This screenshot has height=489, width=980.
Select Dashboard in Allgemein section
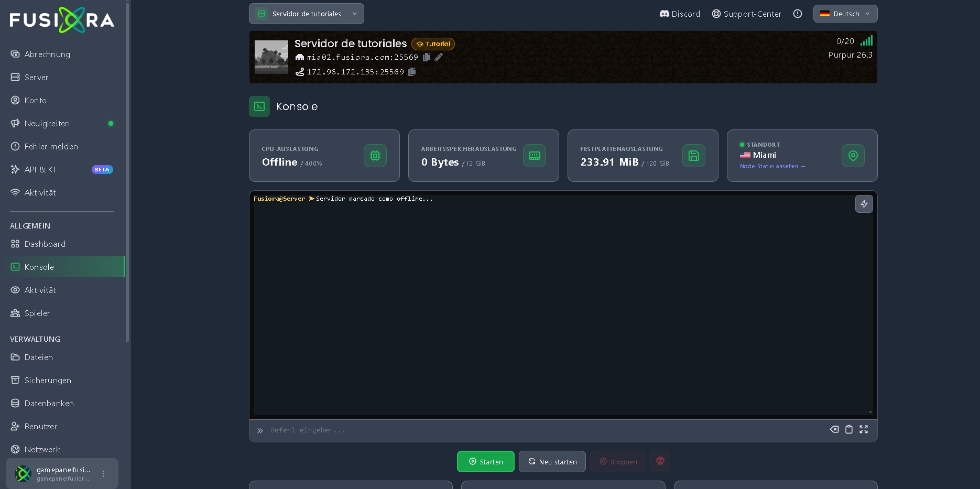[62, 244]
